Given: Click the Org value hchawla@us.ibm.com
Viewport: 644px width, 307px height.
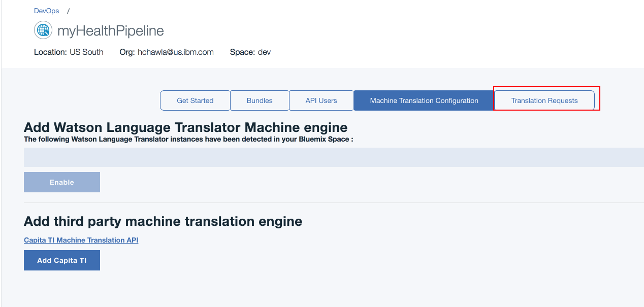Looking at the screenshot, I should tap(176, 52).
